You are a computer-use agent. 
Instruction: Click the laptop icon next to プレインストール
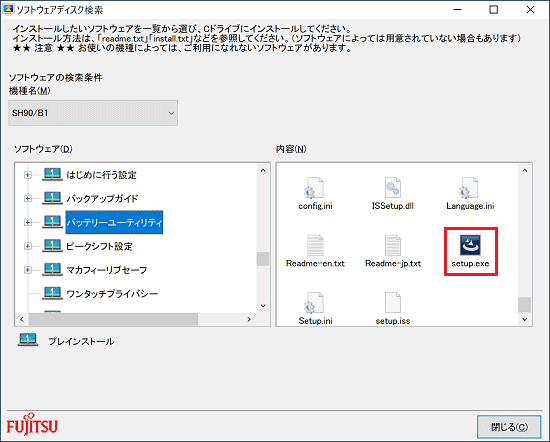tap(28, 340)
